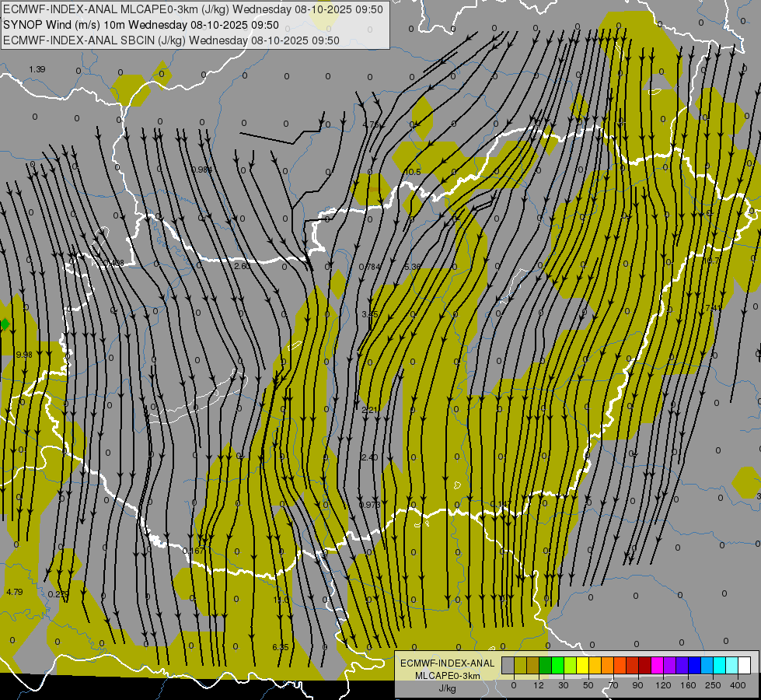
Task: Click the legend tick label 90
Action: coord(637,685)
